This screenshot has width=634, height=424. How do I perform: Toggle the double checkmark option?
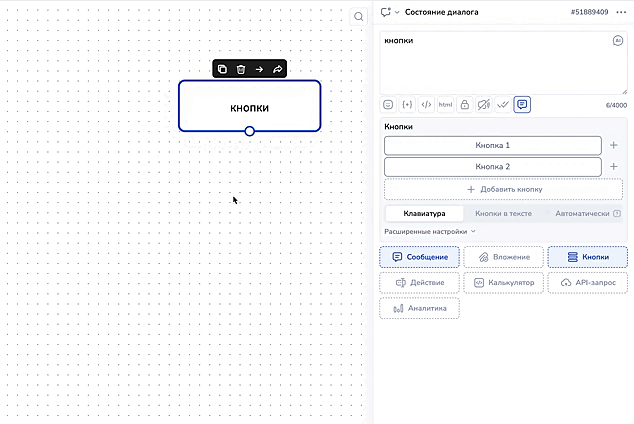pos(503,104)
